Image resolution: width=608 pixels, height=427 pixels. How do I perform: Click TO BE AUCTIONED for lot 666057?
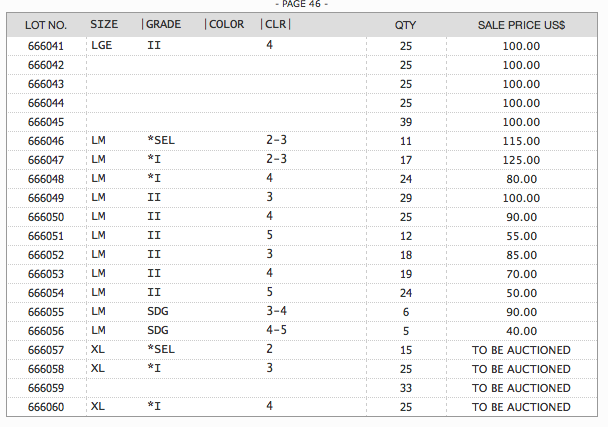coord(521,350)
